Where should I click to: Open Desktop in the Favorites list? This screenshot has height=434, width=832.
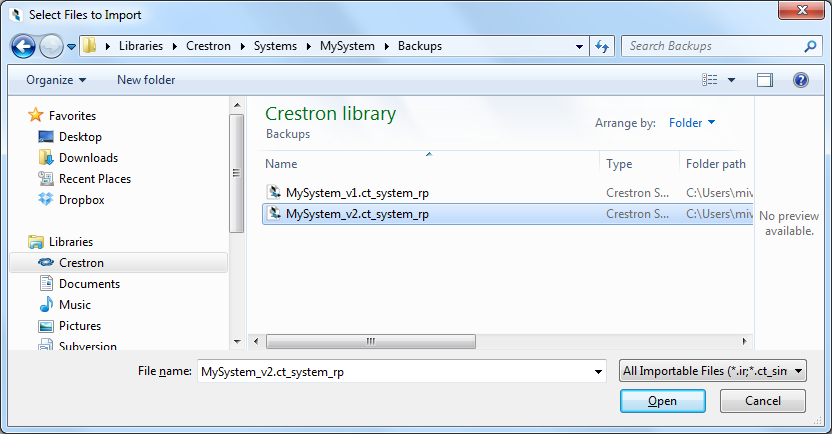pyautogui.click(x=80, y=137)
